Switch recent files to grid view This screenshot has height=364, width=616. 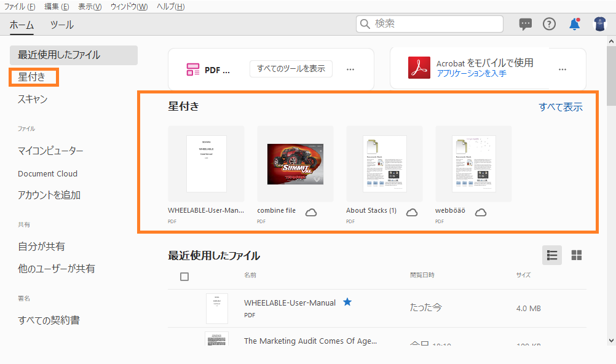(x=576, y=256)
